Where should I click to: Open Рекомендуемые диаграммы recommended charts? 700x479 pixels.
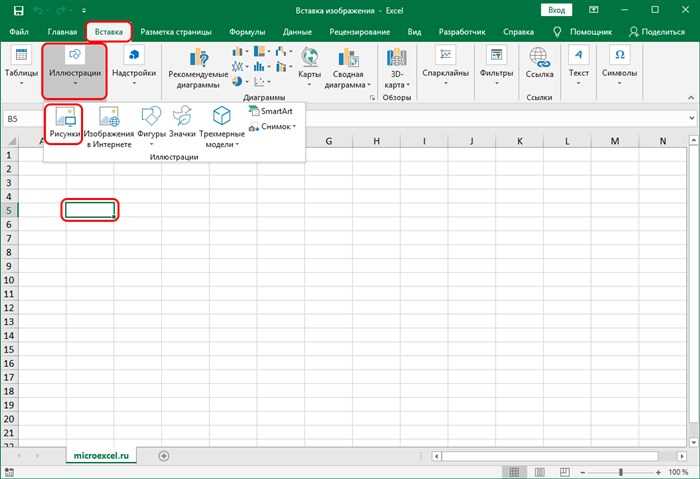(x=198, y=68)
